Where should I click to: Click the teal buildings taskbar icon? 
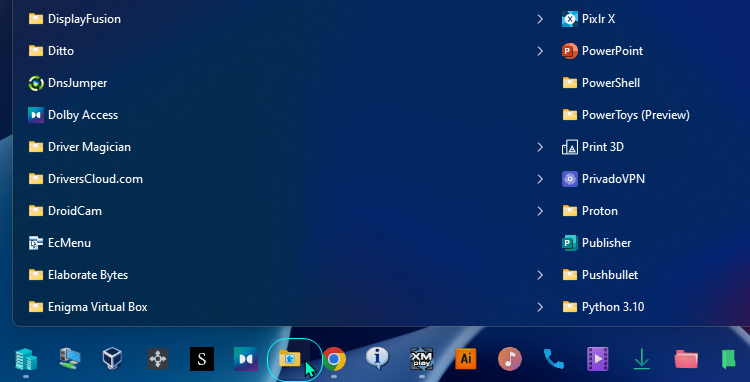click(x=26, y=359)
